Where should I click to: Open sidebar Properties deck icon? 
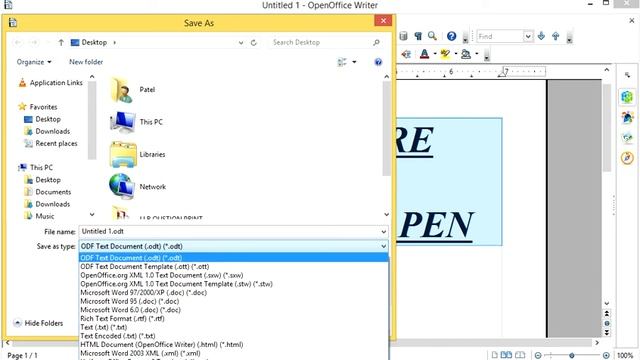click(x=627, y=97)
